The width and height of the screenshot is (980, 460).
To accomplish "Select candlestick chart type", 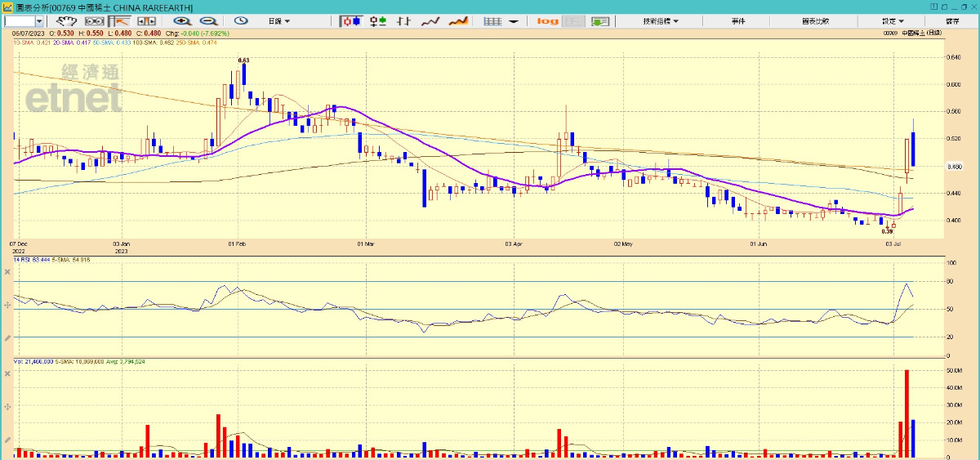I will pos(351,20).
